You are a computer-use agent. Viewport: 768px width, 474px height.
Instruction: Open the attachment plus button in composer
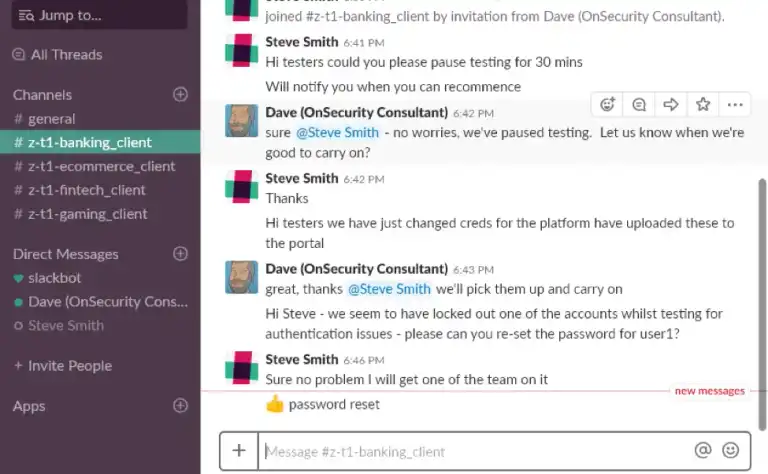(x=239, y=450)
